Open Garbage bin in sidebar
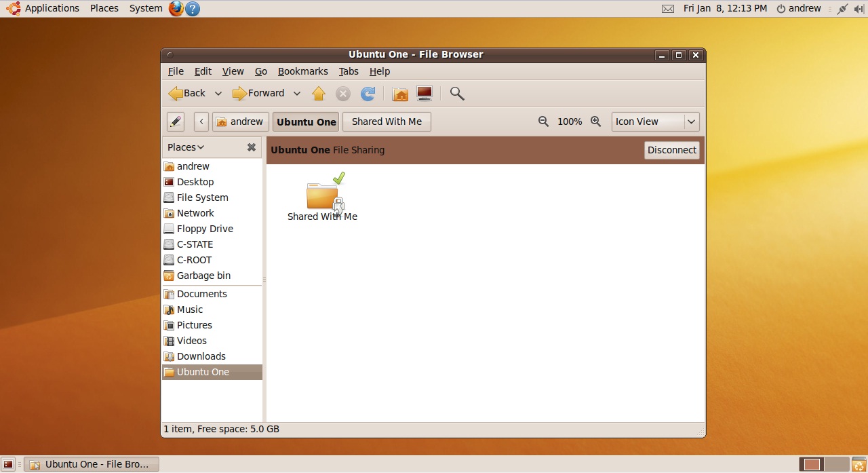 point(212,276)
